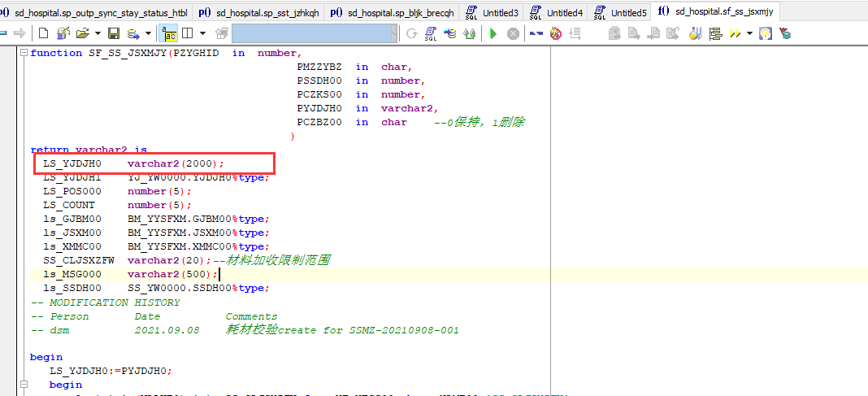Image resolution: width=868 pixels, height=396 pixels.
Task: Click the 2021.09.08 date in comment
Action: click(167, 330)
